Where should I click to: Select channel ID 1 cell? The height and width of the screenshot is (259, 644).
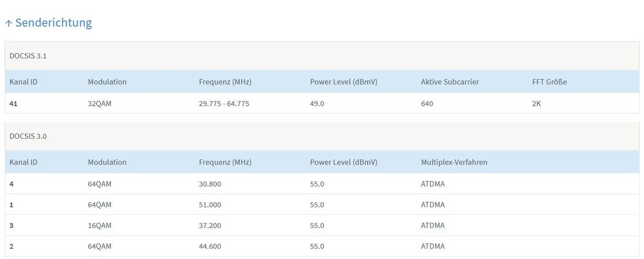coord(12,205)
